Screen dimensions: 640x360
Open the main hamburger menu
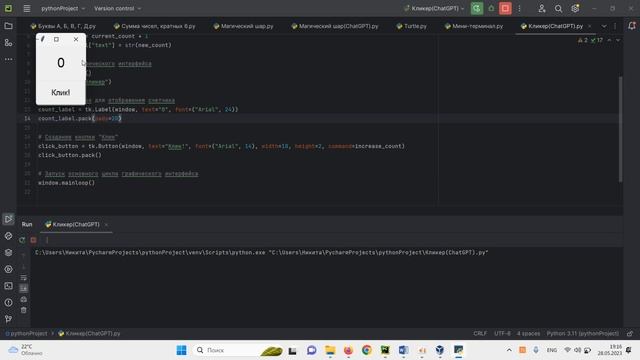tap(27, 8)
